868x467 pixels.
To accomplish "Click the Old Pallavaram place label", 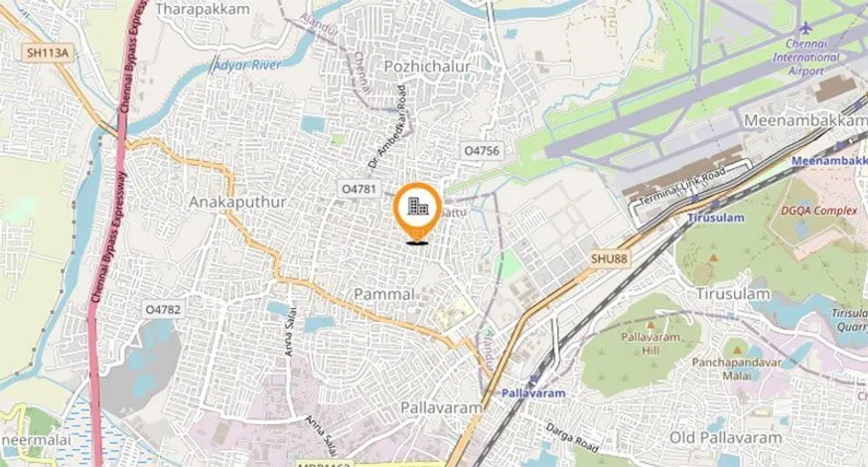I will coord(726,437).
